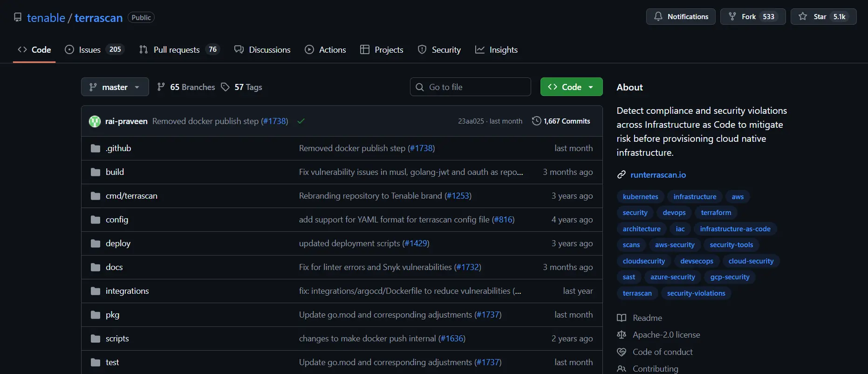Open the Security tab
The image size is (868, 374).
[x=439, y=50]
